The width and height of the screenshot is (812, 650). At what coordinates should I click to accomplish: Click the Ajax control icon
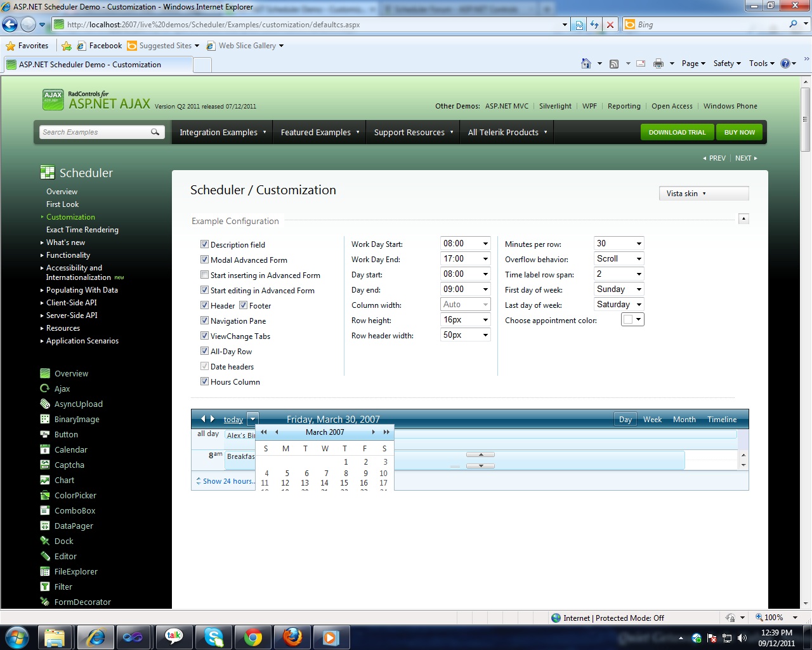click(45, 388)
